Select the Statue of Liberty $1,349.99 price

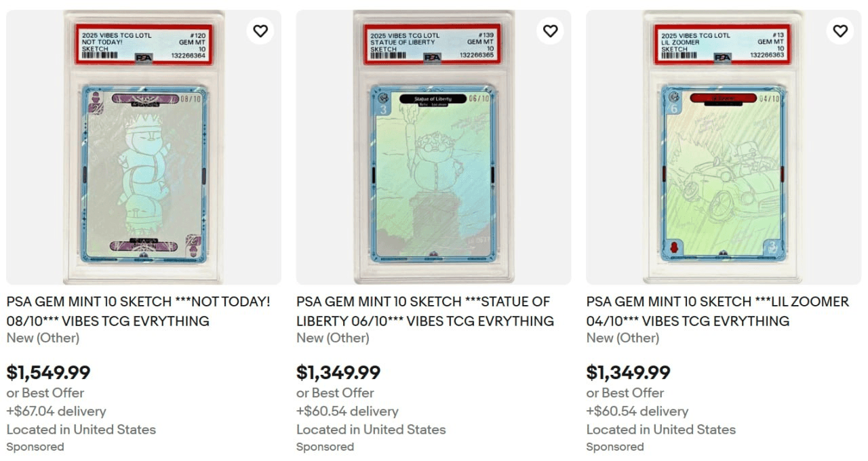(x=338, y=372)
